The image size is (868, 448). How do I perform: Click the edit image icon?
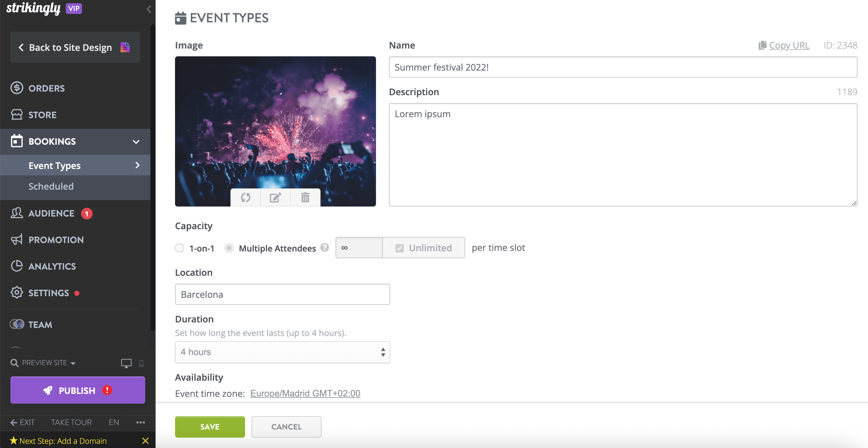pos(275,197)
